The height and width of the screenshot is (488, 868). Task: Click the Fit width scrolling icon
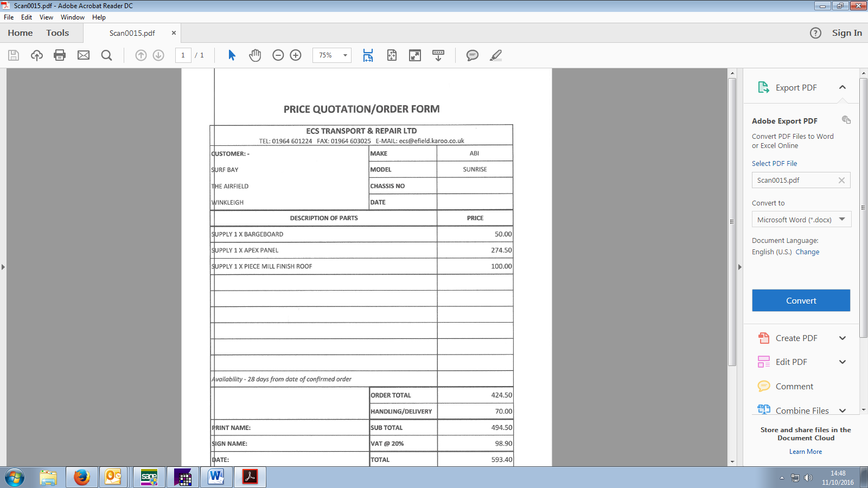coord(368,55)
